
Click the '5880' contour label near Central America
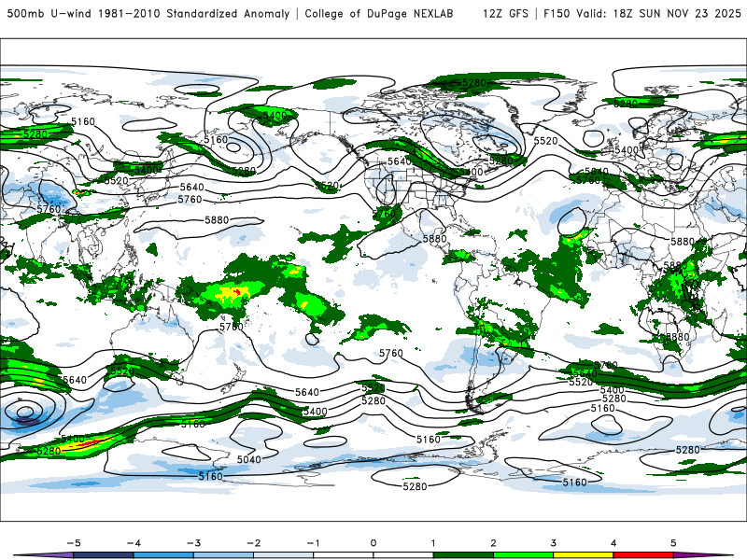point(434,239)
